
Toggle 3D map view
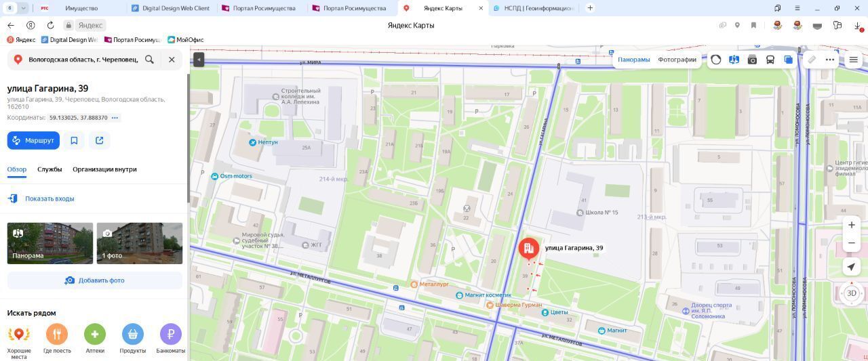[852, 293]
